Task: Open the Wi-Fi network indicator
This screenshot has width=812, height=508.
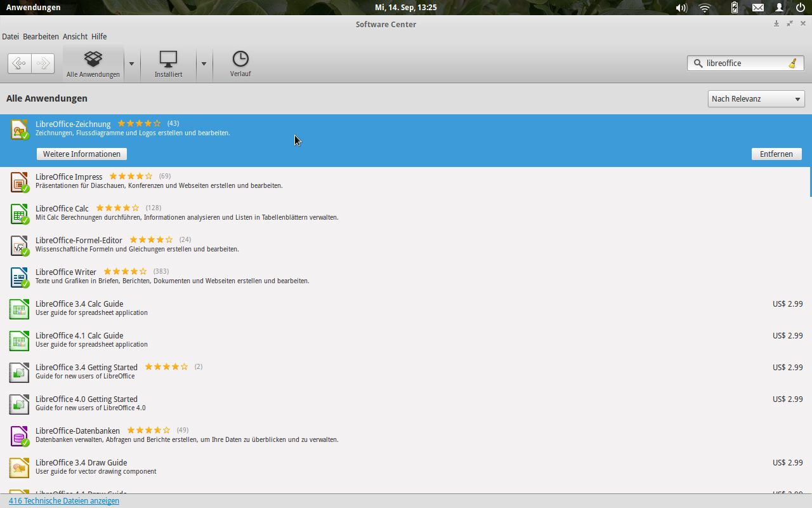Action: [705, 8]
